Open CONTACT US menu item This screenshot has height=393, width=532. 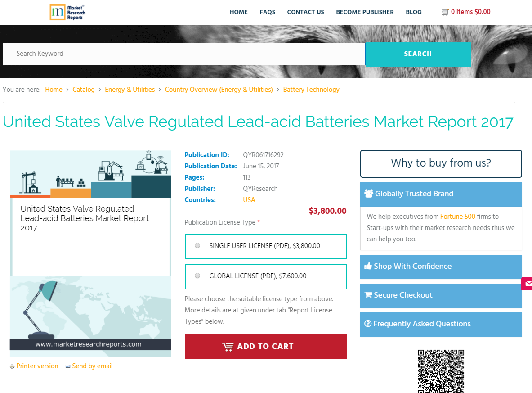(305, 12)
